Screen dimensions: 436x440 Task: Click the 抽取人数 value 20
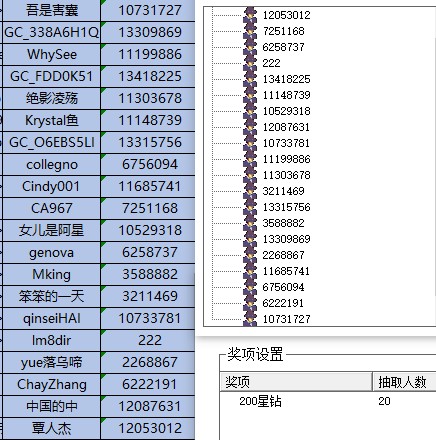tap(384, 401)
